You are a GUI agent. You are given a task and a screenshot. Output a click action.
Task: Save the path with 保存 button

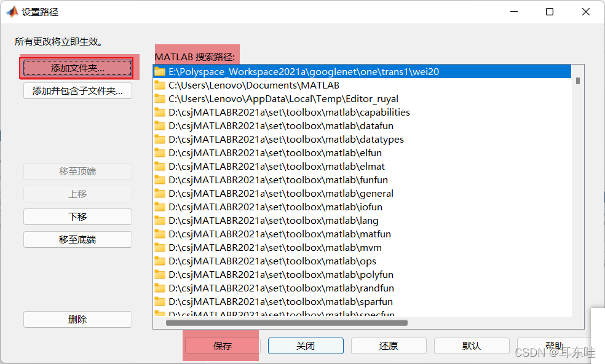[223, 346]
